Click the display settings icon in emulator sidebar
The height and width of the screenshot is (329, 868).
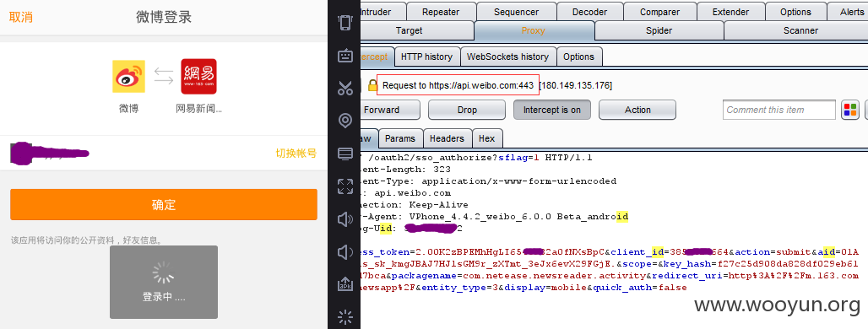tap(344, 154)
